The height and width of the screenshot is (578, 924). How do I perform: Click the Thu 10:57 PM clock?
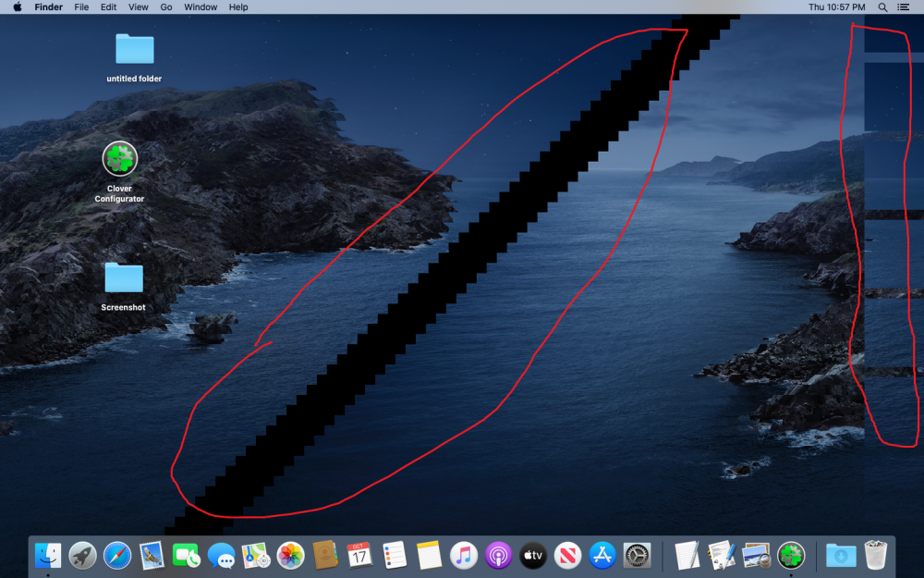[x=836, y=7]
